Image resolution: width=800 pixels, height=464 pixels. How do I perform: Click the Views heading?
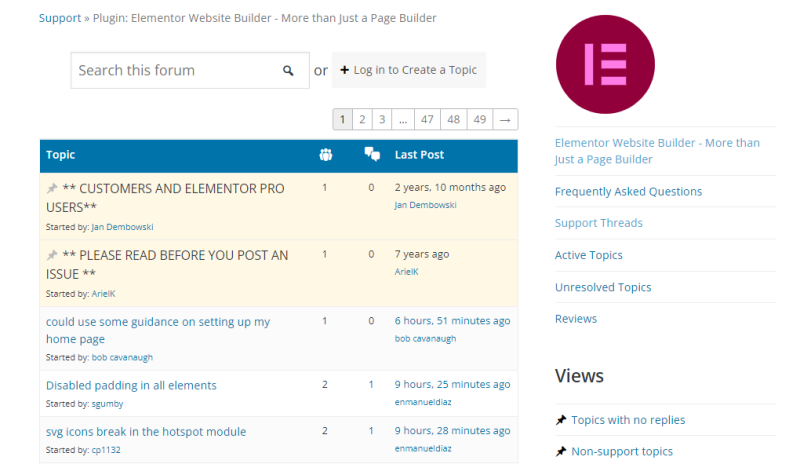[x=579, y=376]
